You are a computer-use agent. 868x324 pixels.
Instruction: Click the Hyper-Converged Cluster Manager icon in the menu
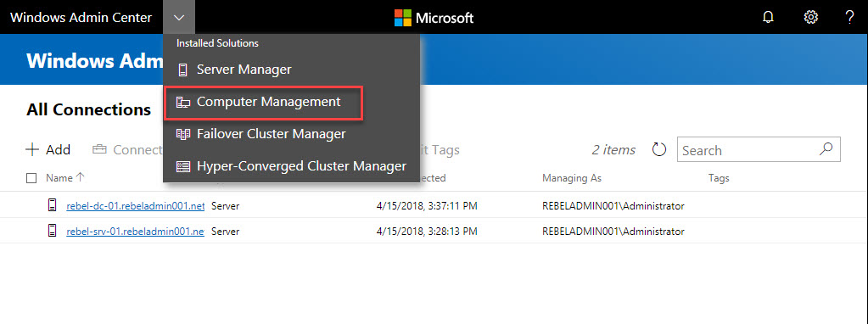click(182, 166)
